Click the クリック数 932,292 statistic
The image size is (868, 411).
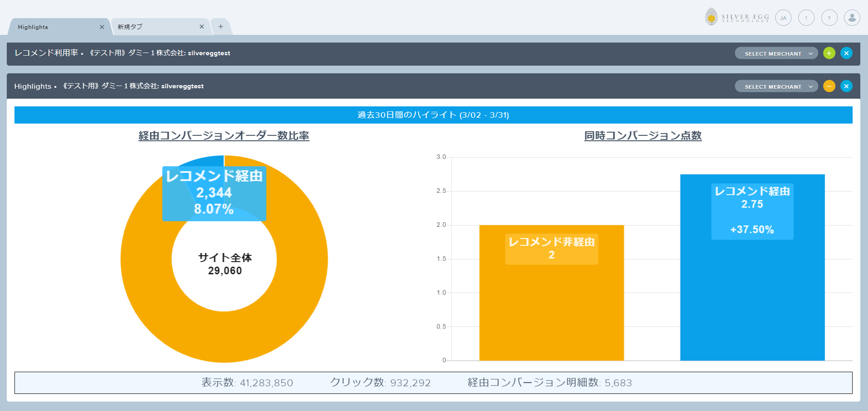[380, 383]
